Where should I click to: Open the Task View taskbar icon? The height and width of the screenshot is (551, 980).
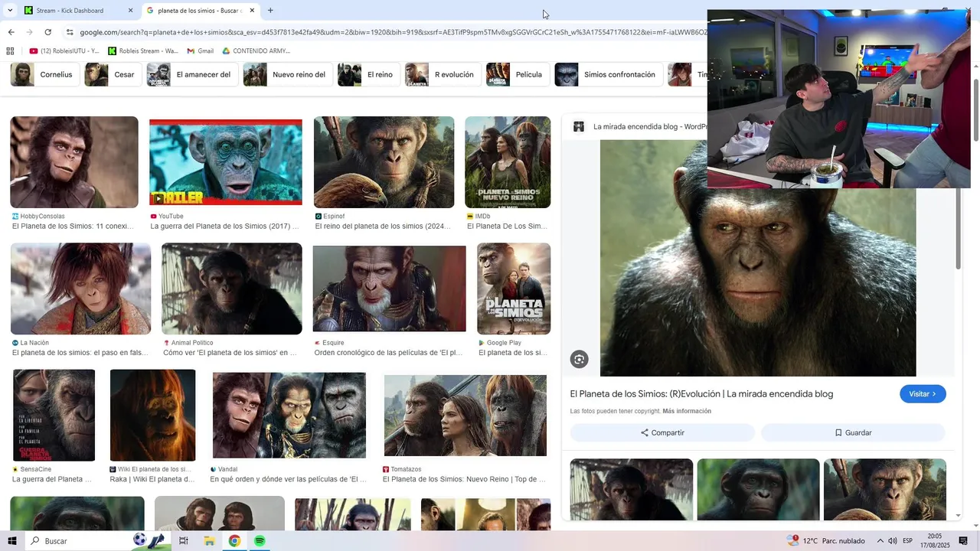184,541
